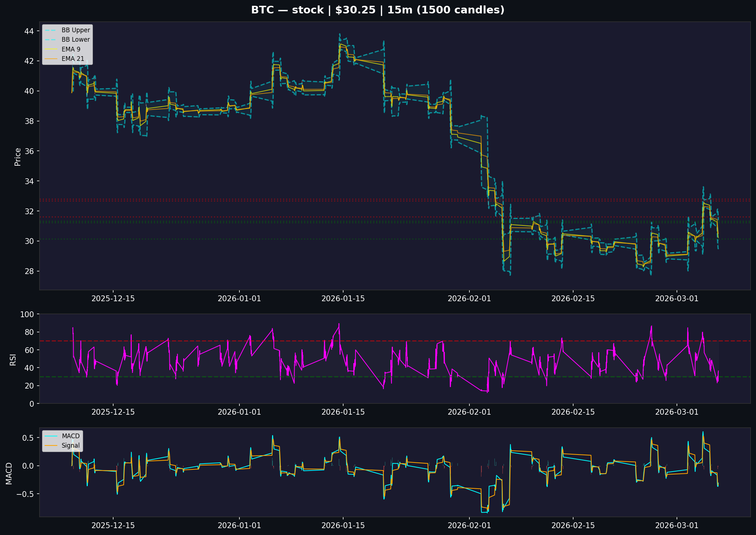Click the 2026-02-01 date tick under price chart
The width and height of the screenshot is (756, 535).
(469, 299)
